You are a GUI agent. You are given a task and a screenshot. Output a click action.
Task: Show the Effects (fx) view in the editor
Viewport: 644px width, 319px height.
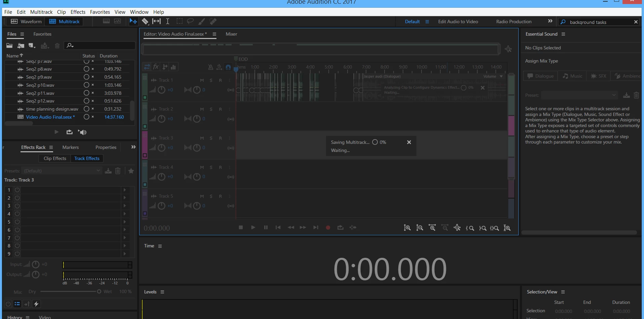pos(156,67)
